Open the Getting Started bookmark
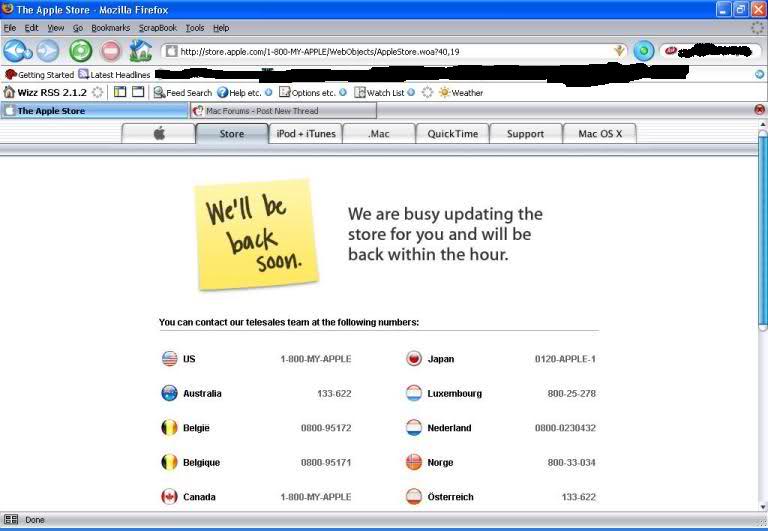 pyautogui.click(x=39, y=74)
